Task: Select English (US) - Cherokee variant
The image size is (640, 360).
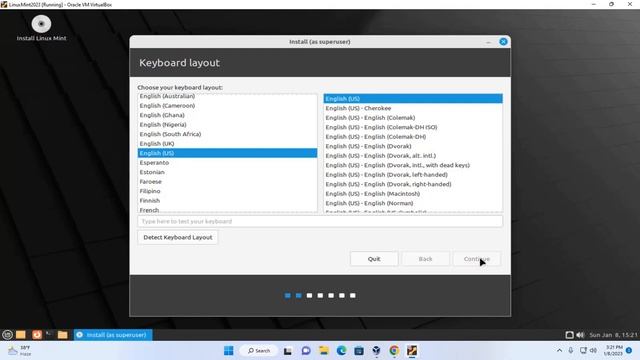Action: 413,108
